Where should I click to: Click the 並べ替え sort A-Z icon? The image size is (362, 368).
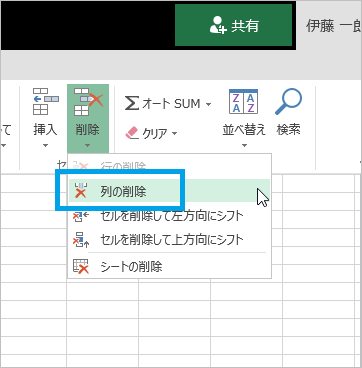(x=243, y=102)
